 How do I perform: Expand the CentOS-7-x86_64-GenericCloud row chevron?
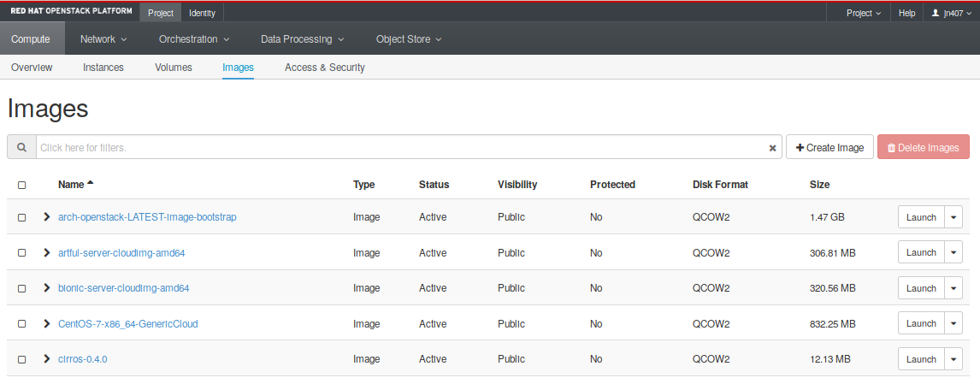coord(47,324)
